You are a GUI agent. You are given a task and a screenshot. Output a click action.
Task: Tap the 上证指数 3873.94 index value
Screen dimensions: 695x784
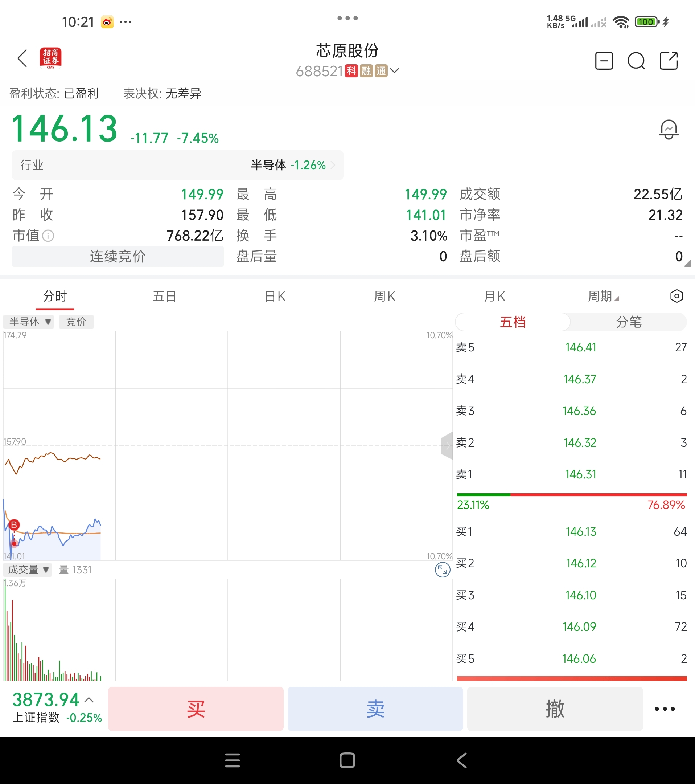(x=46, y=700)
